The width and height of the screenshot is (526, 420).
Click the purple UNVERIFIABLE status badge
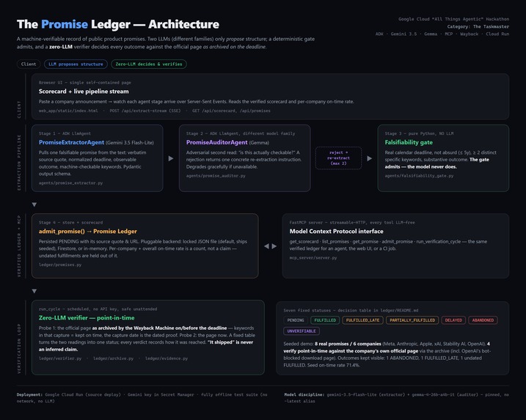point(302,331)
